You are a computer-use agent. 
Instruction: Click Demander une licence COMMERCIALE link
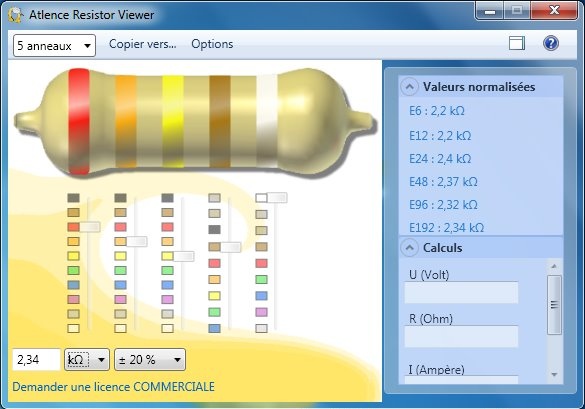113,387
